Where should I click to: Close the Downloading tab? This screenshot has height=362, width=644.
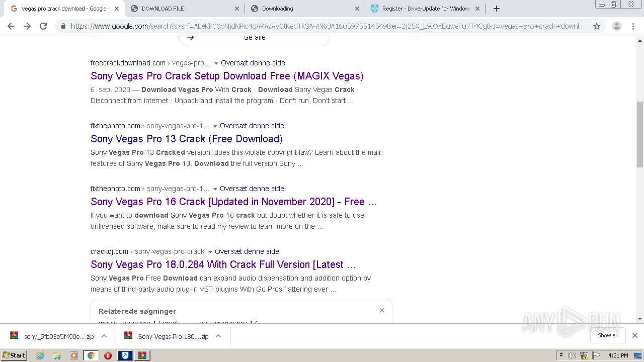[x=357, y=9]
